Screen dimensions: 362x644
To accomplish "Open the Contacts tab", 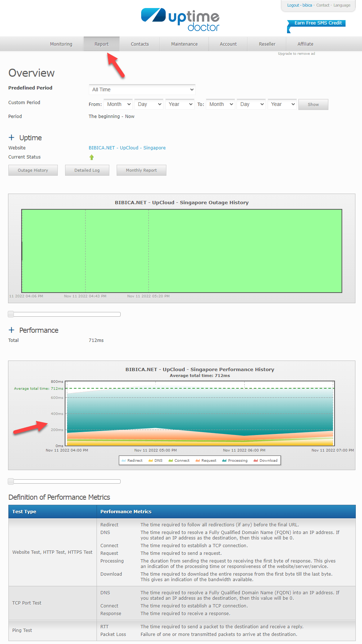I will coord(140,44).
